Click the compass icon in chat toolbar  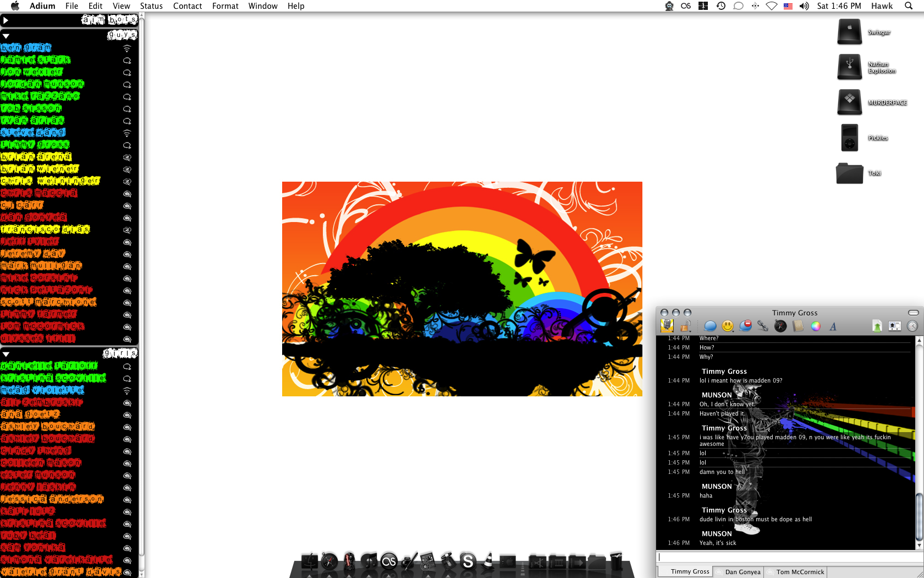(780, 326)
